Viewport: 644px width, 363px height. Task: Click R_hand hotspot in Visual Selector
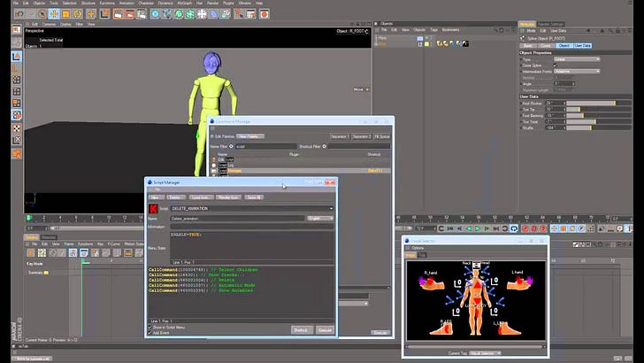pos(432,282)
